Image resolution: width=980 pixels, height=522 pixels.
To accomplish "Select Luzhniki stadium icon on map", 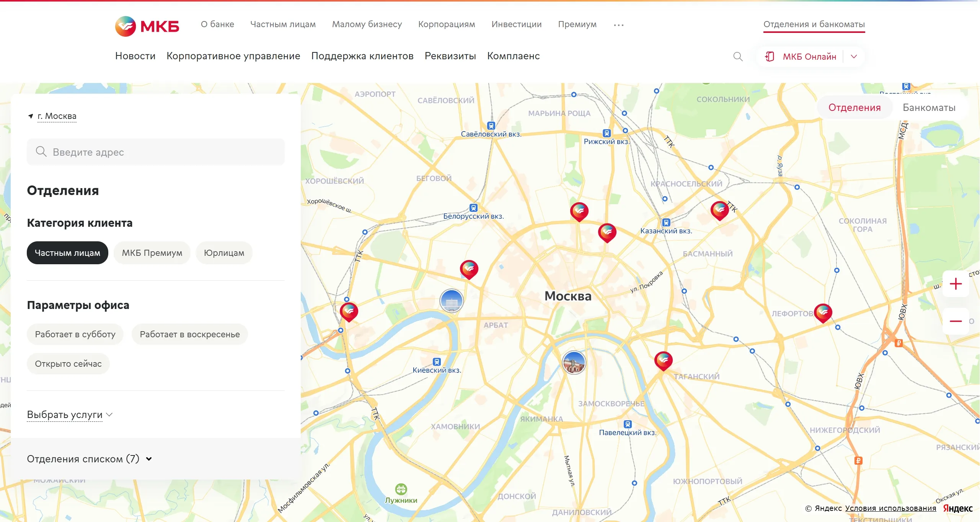I will pyautogui.click(x=401, y=489).
